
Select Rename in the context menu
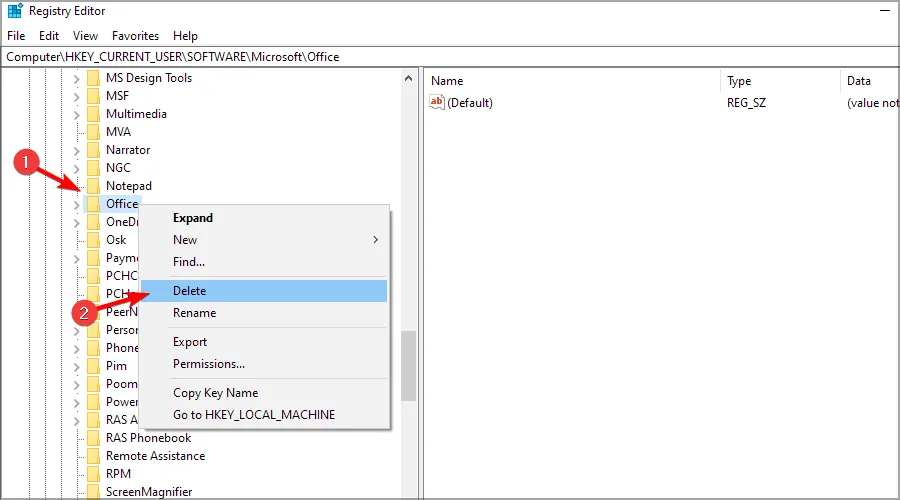[194, 313]
